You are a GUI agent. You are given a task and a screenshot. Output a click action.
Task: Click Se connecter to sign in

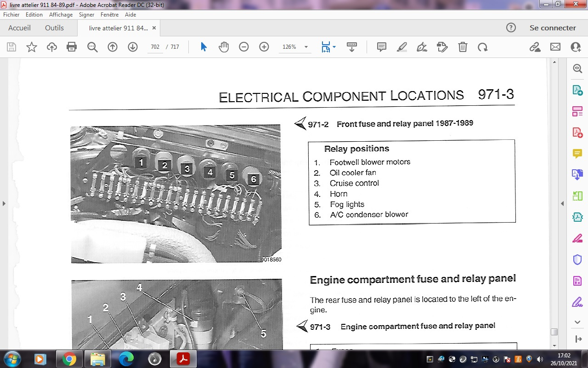click(553, 28)
